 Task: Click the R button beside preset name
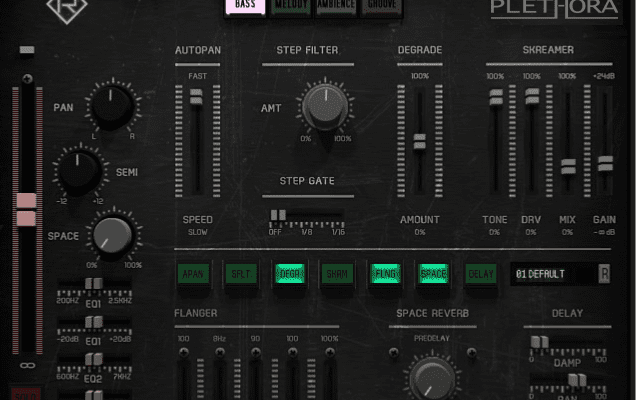click(604, 273)
